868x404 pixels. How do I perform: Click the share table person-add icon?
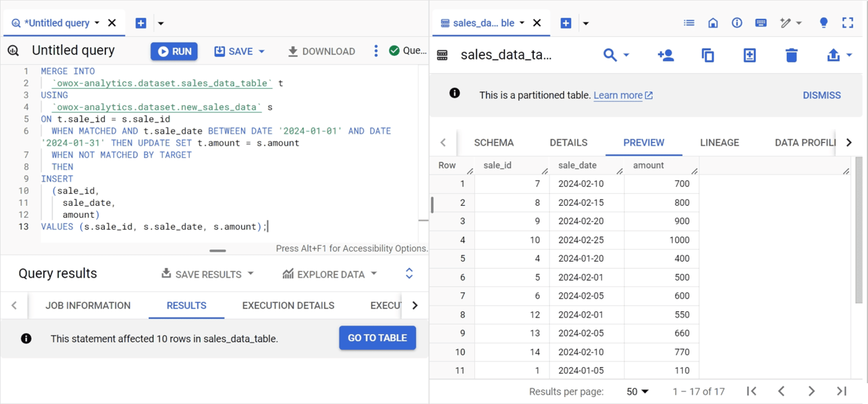[x=665, y=55]
